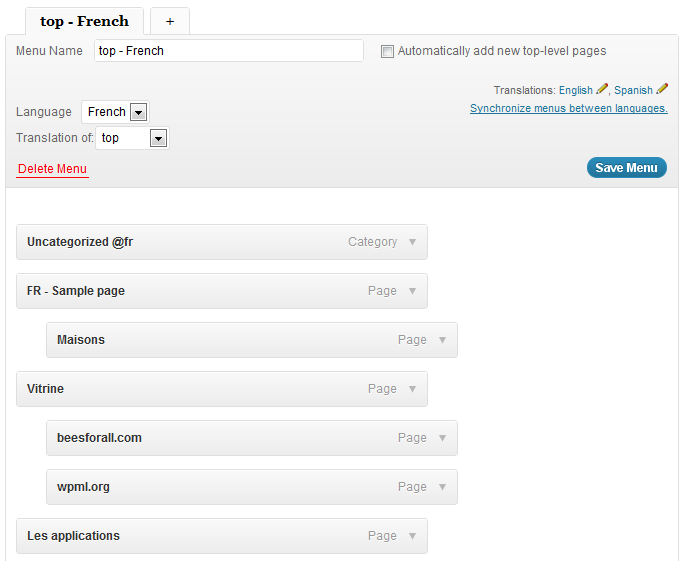The image size is (684, 561).
Task: Add a new menu with plus tab
Action: coord(170,21)
